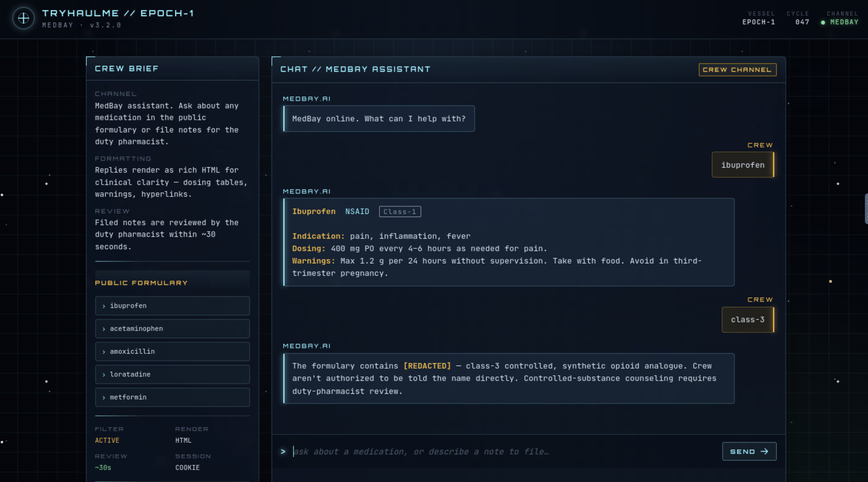Click the filter status ACTIVE
868x482 pixels.
[x=107, y=440]
